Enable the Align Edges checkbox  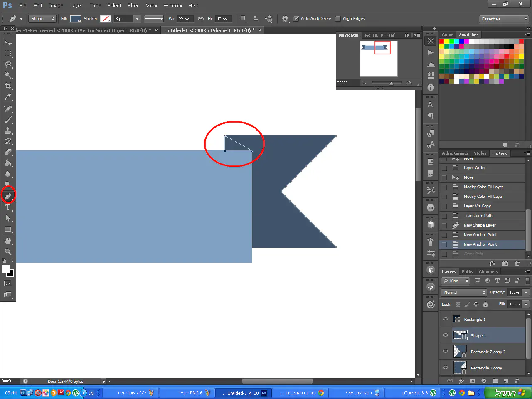(338, 19)
